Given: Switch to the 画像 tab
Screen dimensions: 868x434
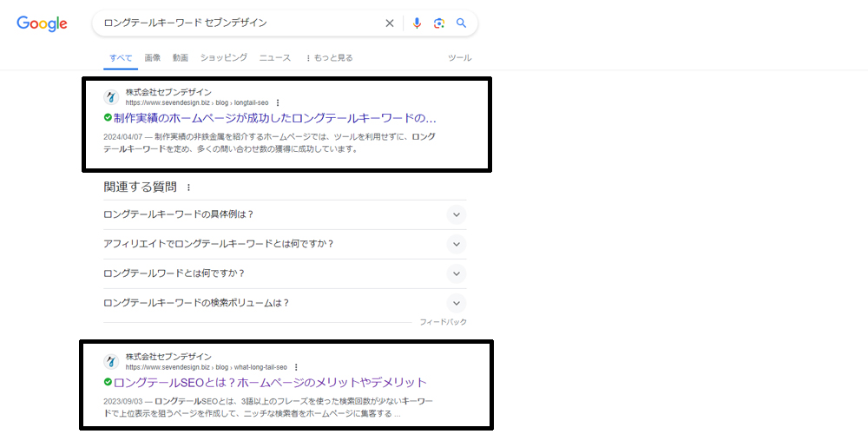Looking at the screenshot, I should (x=153, y=57).
